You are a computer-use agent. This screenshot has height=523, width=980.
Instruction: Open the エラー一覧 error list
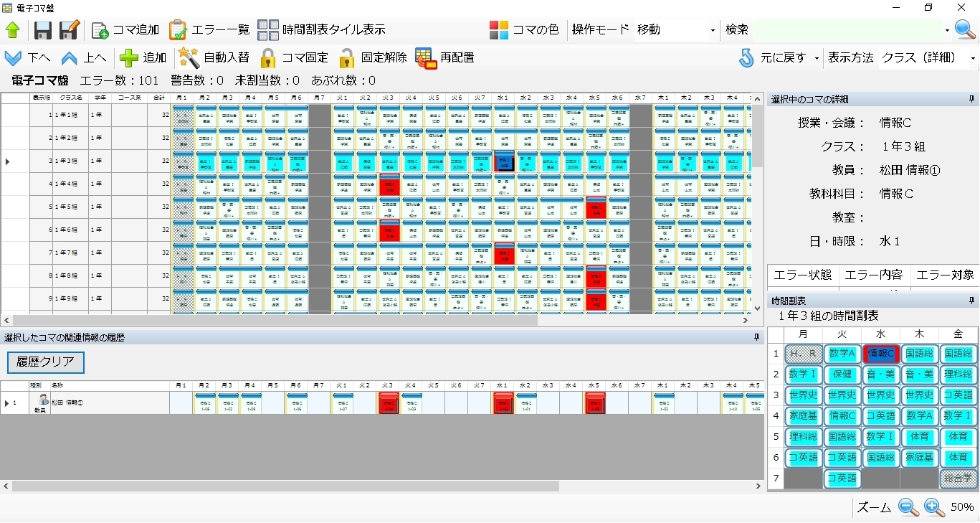[177, 30]
